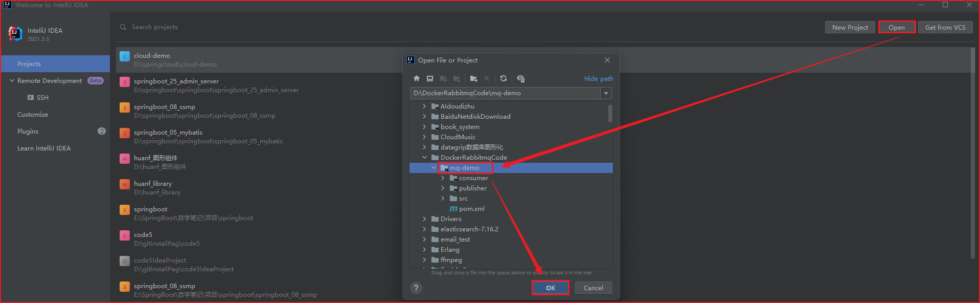Viewport: 980px width, 303px height.
Task: Refresh the file tree
Action: click(x=504, y=78)
